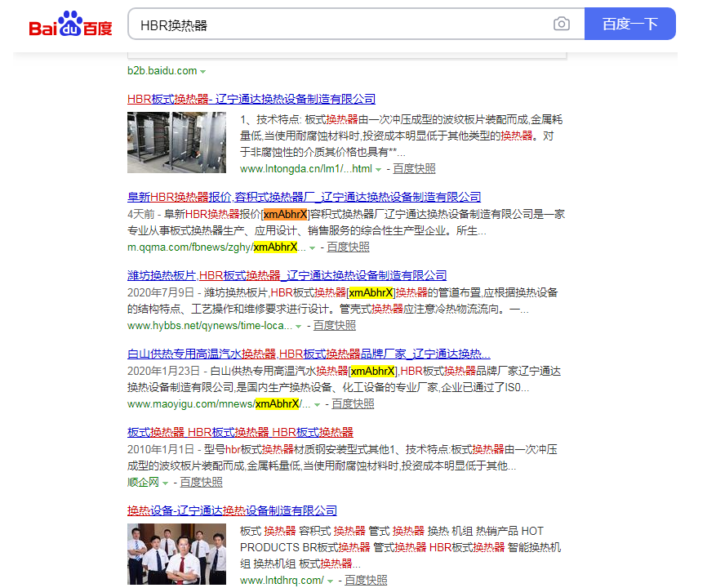Open 百度快照 for www.hybbs.net result
716x588 pixels.
pyautogui.click(x=334, y=326)
